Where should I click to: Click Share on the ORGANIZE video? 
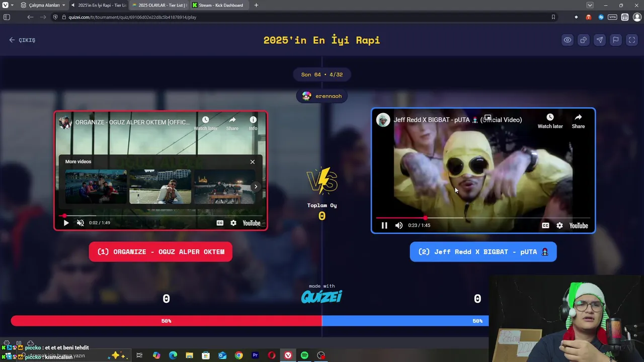point(232,123)
